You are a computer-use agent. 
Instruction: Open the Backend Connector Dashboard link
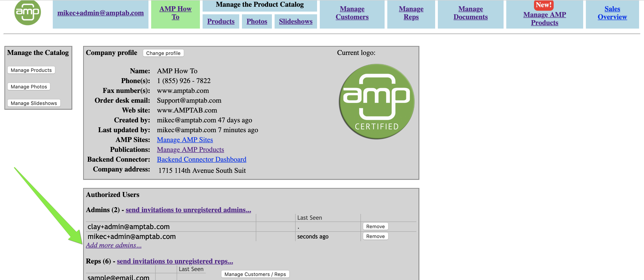pyautogui.click(x=201, y=159)
